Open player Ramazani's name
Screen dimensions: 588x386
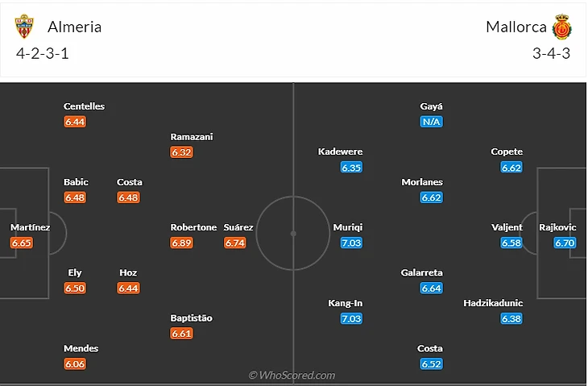(x=192, y=137)
